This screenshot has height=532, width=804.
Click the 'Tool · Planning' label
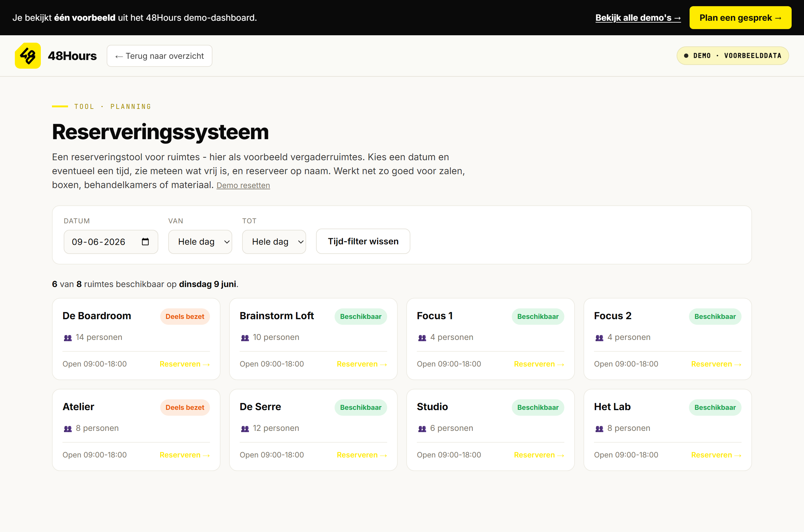click(x=113, y=106)
